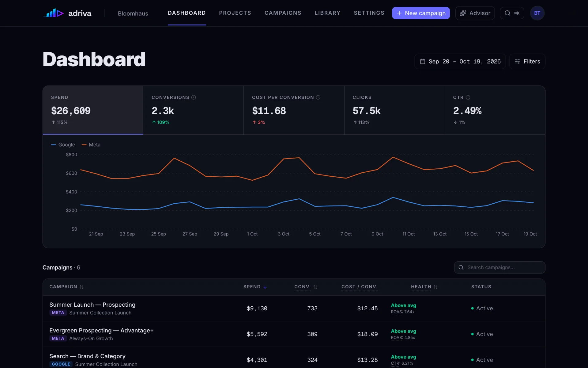Select the Spend metric card
The width and height of the screenshot is (588, 368).
coord(93,110)
